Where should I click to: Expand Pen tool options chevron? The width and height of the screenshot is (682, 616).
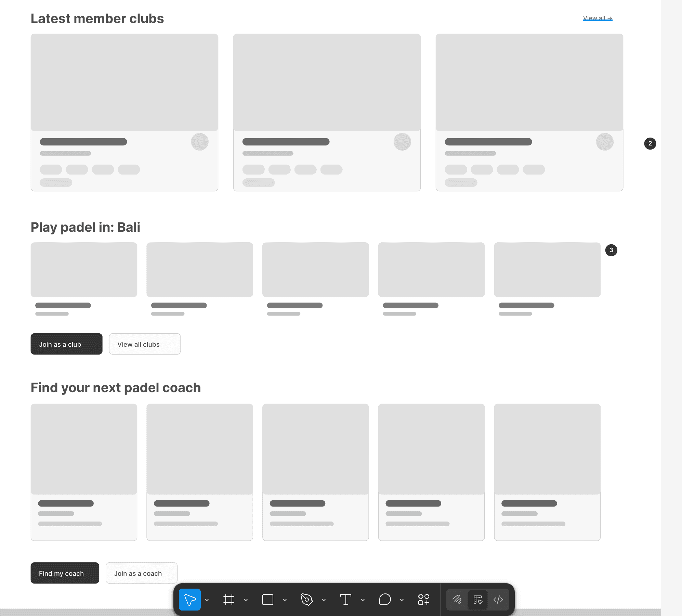click(x=324, y=600)
